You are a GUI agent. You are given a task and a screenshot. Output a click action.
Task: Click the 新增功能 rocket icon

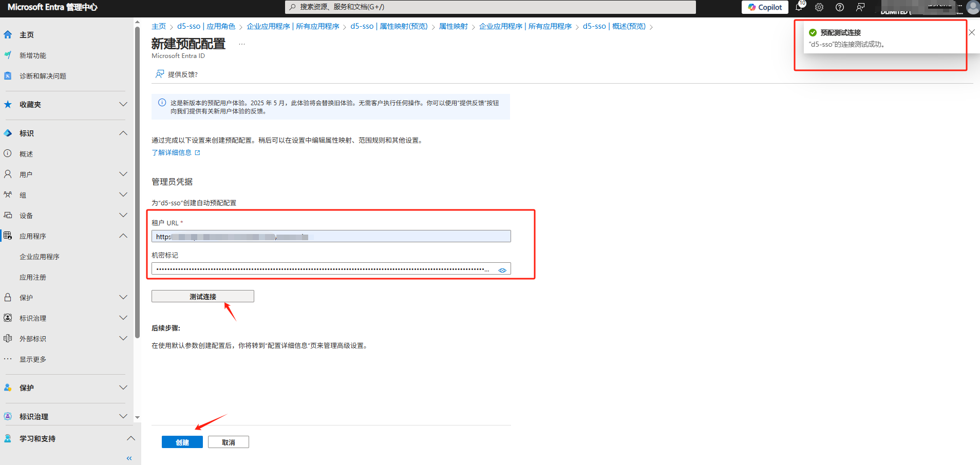8,55
